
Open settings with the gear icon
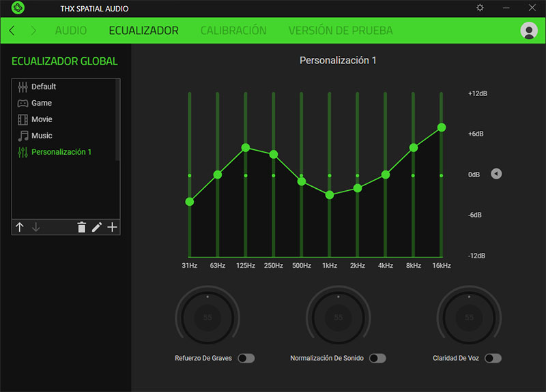click(480, 8)
